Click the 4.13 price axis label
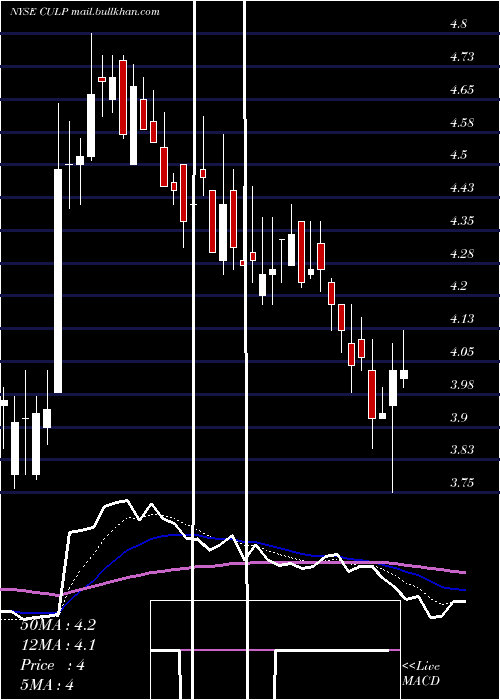Image resolution: width=500 pixels, height=700 pixels. [x=462, y=319]
